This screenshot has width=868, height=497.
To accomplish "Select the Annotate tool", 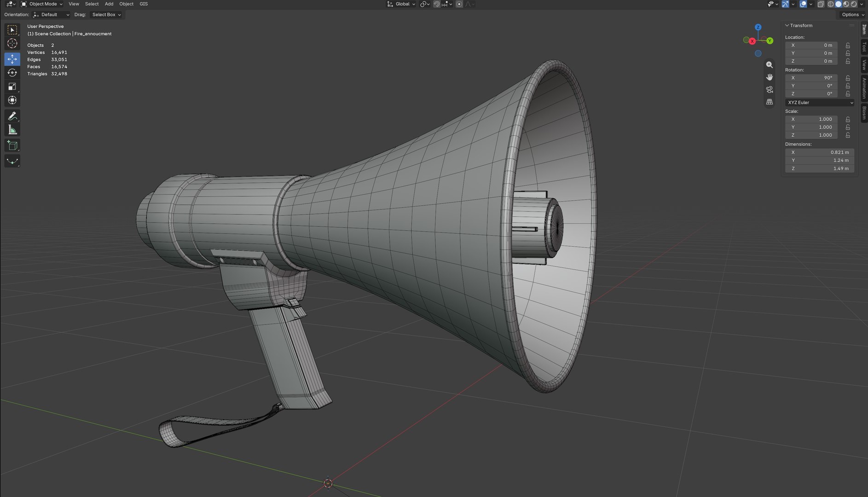I will 12,116.
